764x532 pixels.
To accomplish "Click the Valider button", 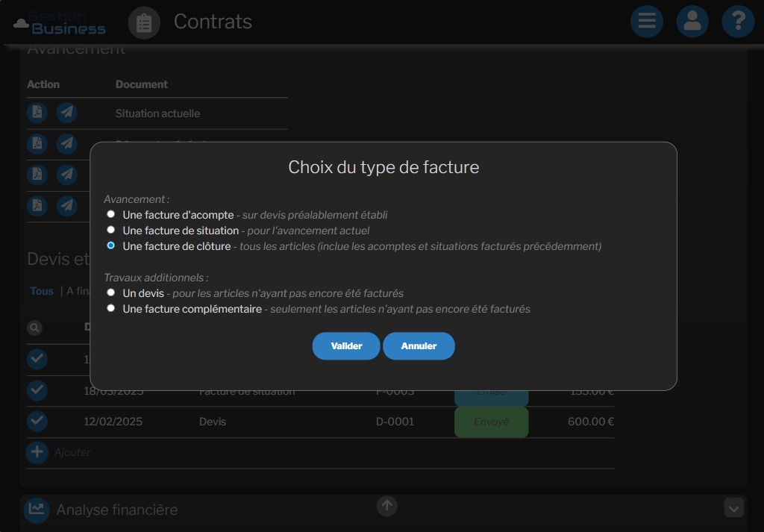I will point(346,346).
